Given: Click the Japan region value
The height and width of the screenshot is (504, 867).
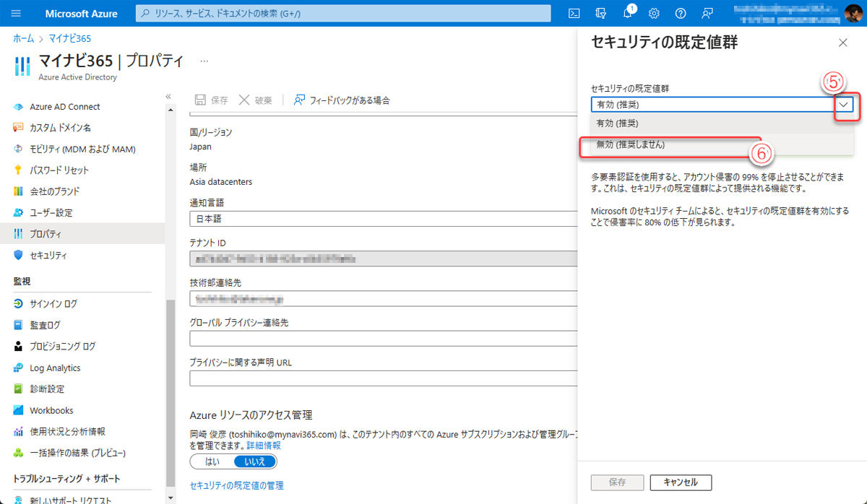Looking at the screenshot, I should [x=200, y=147].
